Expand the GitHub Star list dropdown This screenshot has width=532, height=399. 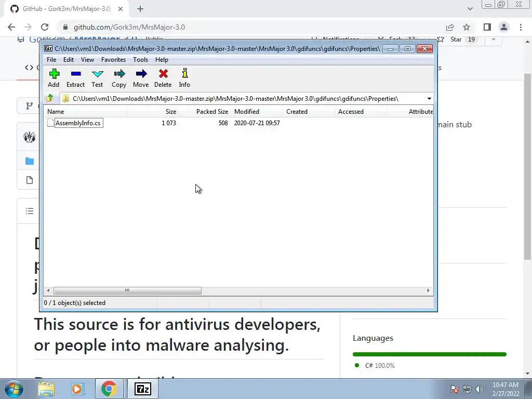pos(494,39)
